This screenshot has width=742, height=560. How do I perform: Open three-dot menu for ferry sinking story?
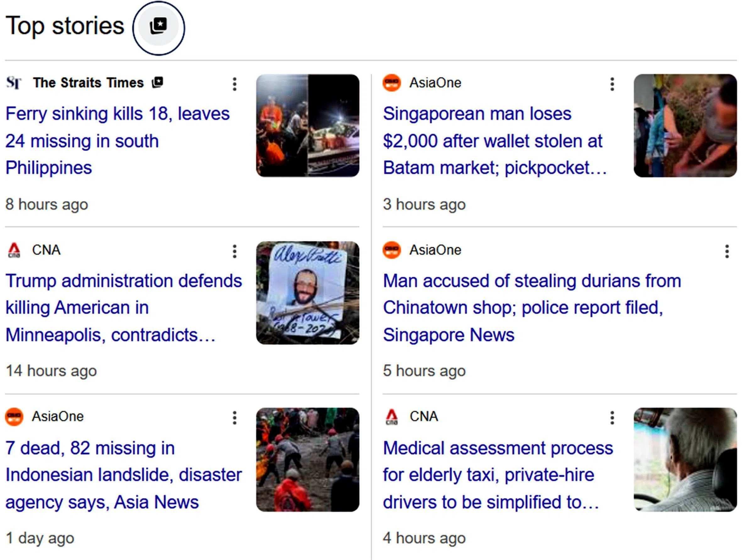pos(234,84)
